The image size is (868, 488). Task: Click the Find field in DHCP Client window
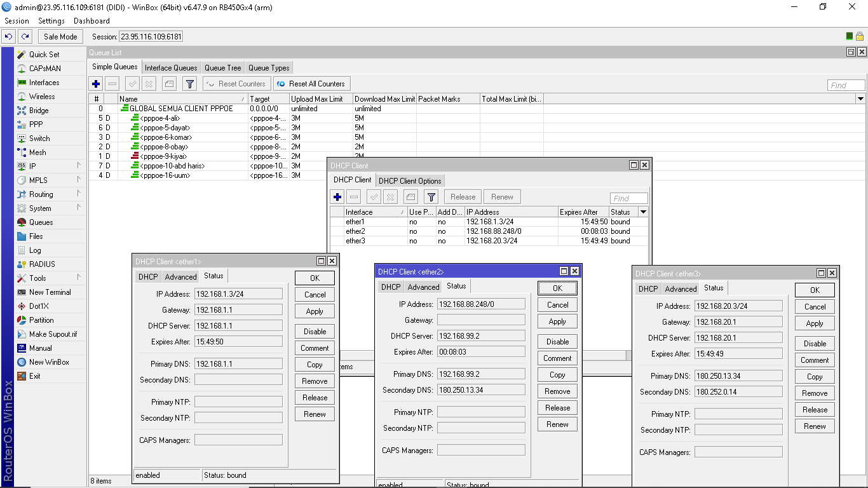(x=628, y=198)
